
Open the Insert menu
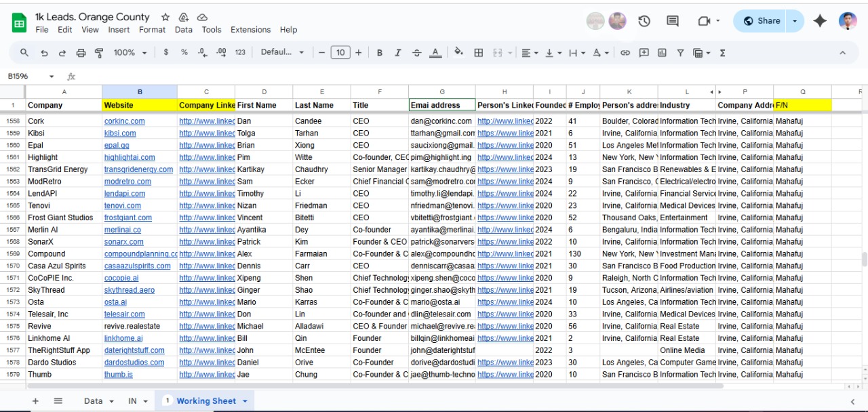(x=119, y=30)
